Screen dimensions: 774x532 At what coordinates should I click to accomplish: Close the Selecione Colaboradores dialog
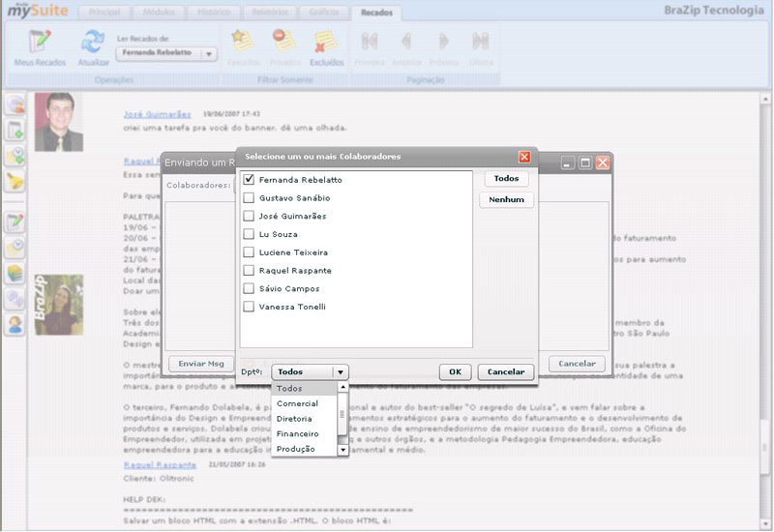coord(524,157)
